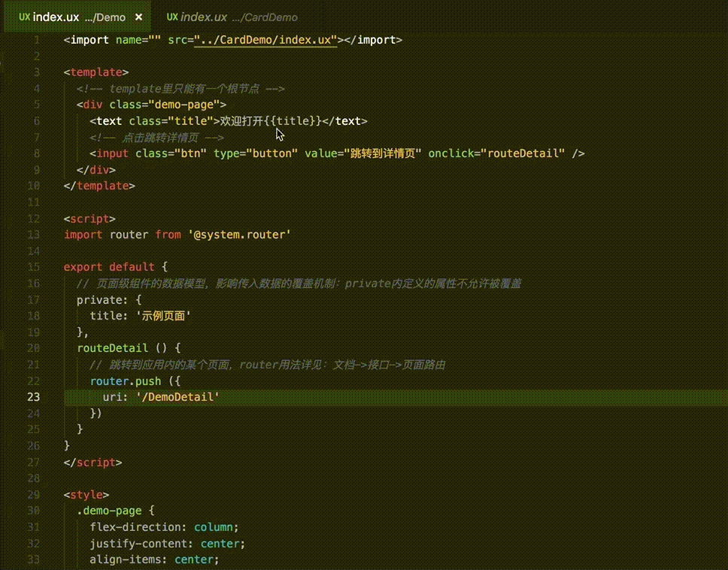
Task: Click the onclick="routeDetail" attribute value
Action: tap(526, 153)
